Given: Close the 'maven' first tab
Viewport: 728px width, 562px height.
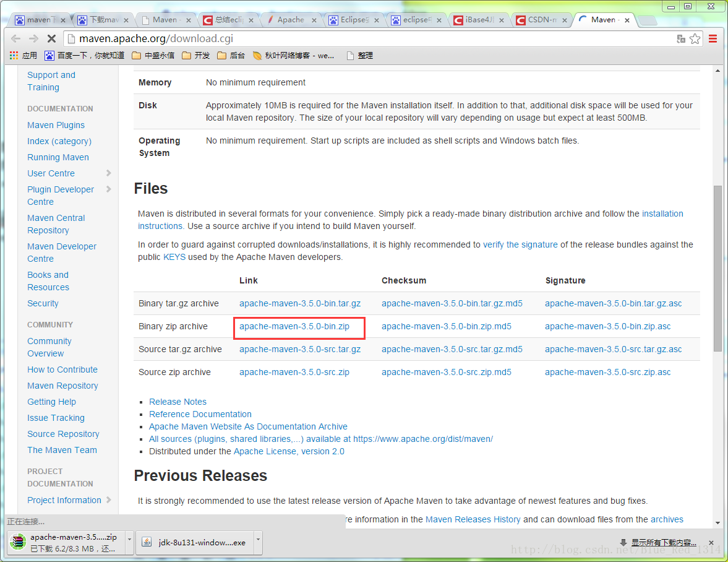Looking at the screenshot, I should 63,20.
